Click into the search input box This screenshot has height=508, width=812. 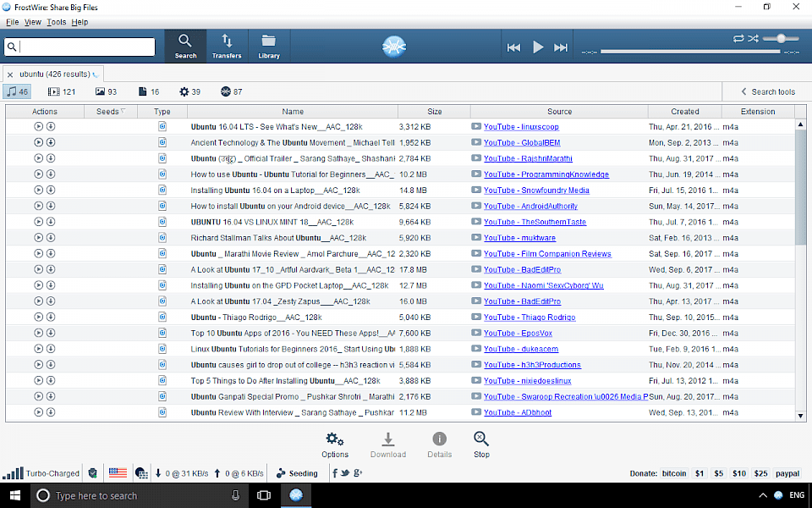pos(80,47)
